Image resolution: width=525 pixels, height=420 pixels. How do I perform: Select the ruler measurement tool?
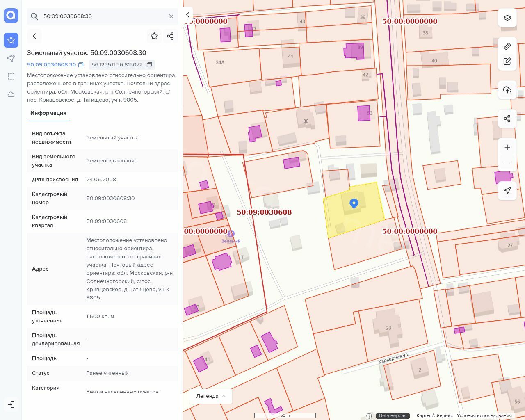507,46
